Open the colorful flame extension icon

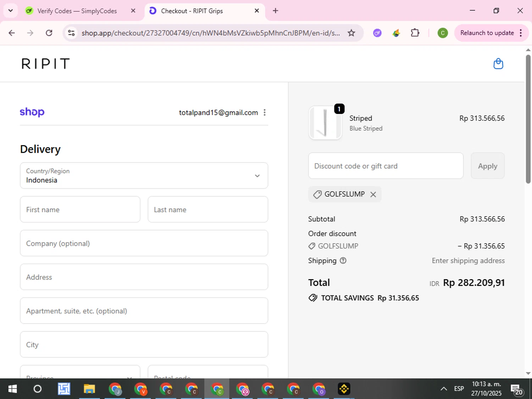tap(396, 33)
